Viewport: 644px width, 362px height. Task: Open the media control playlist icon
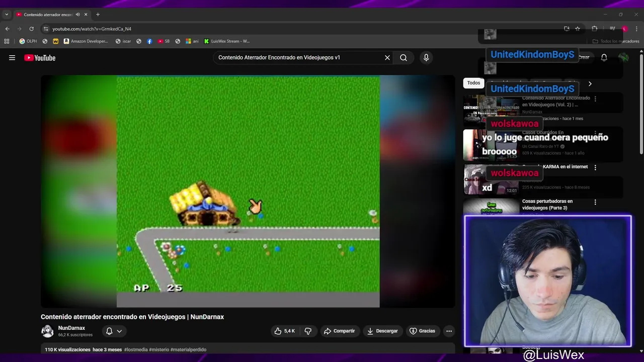[612, 29]
